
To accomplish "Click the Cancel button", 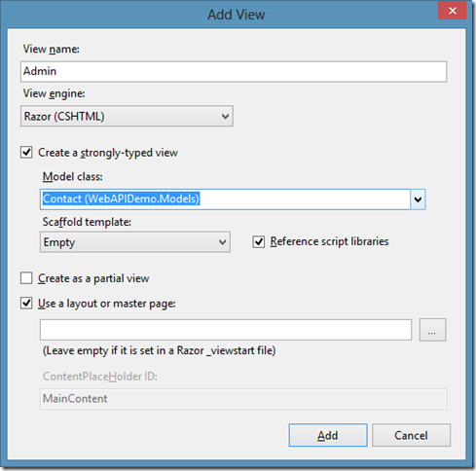I will [x=411, y=435].
